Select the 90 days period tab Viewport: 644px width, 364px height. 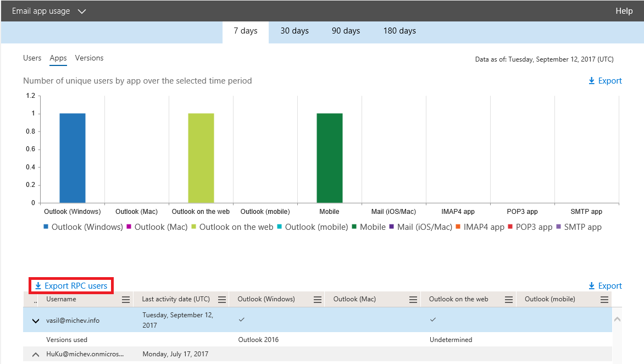346,31
